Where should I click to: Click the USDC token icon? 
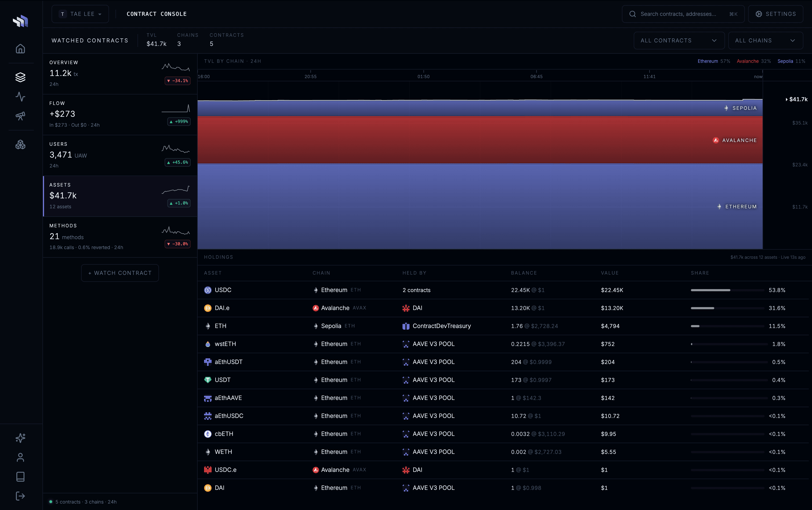pyautogui.click(x=208, y=290)
